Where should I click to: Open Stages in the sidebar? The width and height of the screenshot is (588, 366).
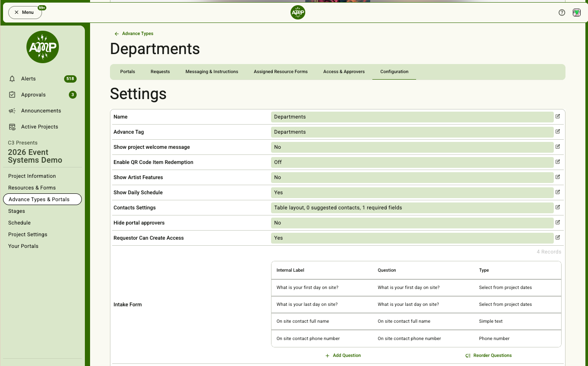(x=16, y=211)
